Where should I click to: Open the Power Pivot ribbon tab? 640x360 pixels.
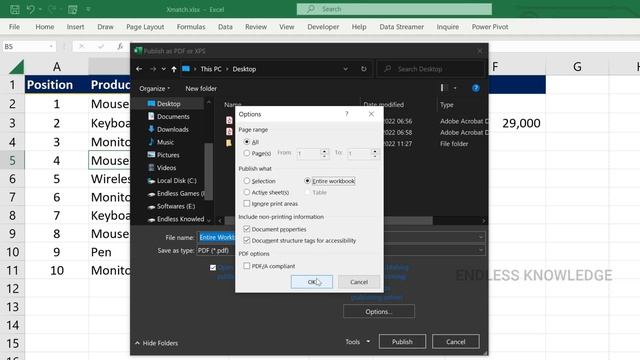(x=490, y=27)
